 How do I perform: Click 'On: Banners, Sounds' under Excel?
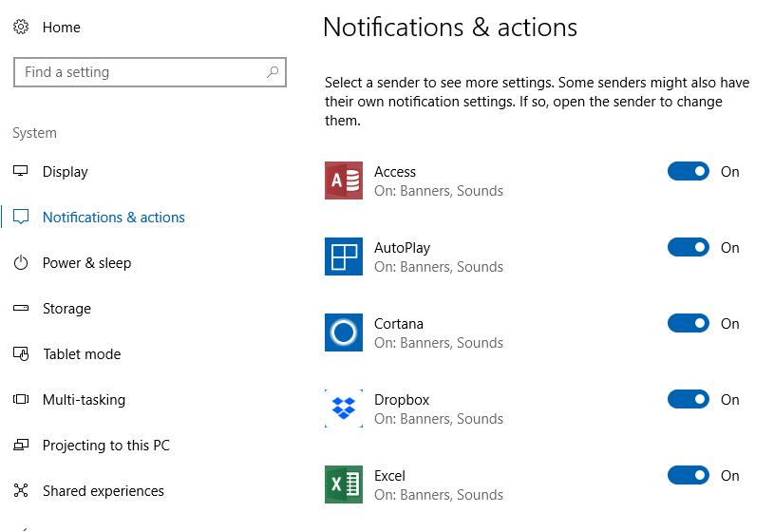coord(439,495)
